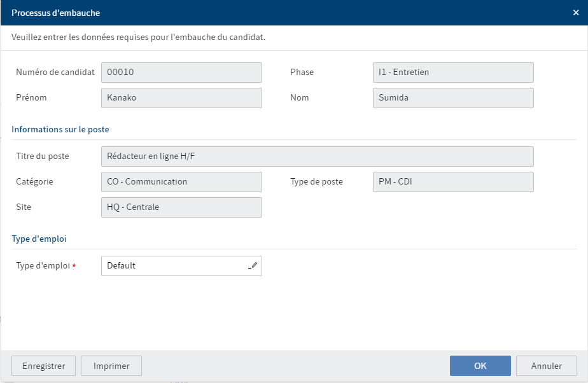Cancel with the Annuler button
Viewport: 588px width, 383px height.
pos(546,366)
